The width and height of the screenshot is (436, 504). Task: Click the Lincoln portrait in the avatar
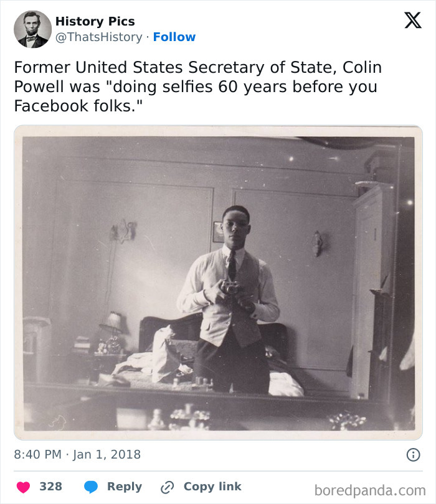point(29,29)
